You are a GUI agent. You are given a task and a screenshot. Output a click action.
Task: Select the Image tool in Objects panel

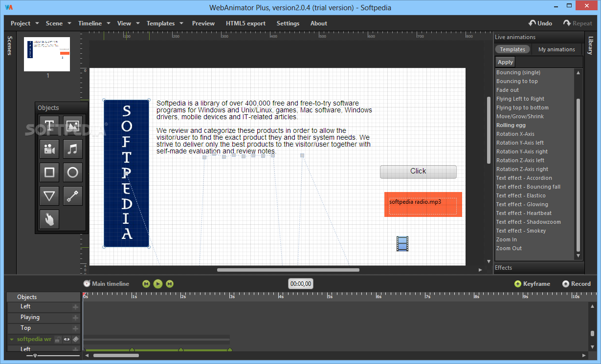click(x=72, y=126)
